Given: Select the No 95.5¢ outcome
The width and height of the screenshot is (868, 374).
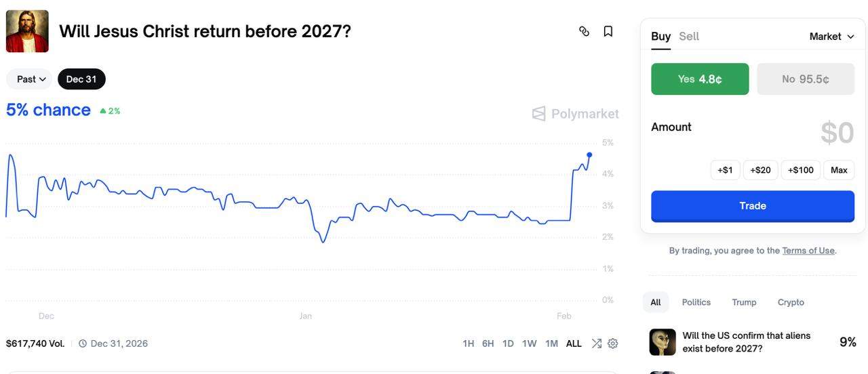Looking at the screenshot, I should tap(806, 79).
